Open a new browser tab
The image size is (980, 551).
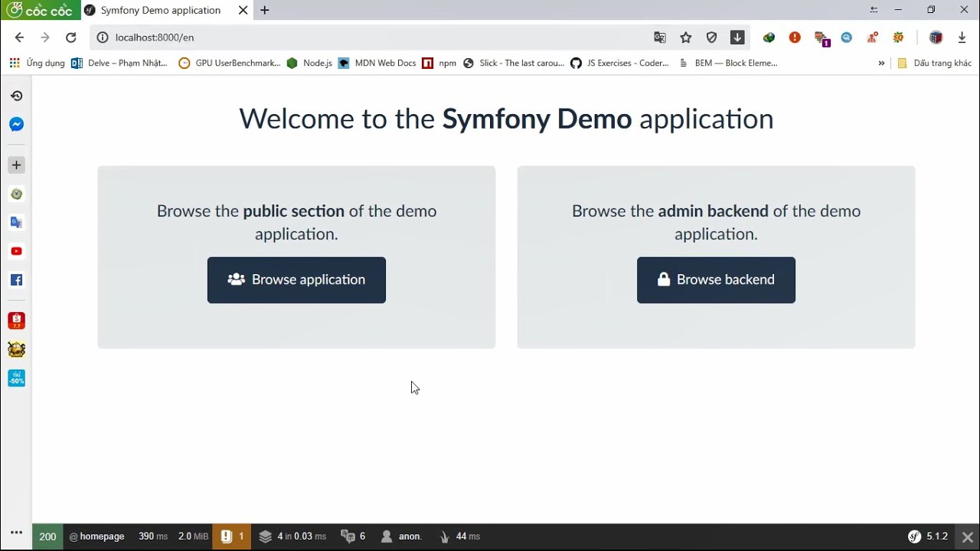point(265,11)
